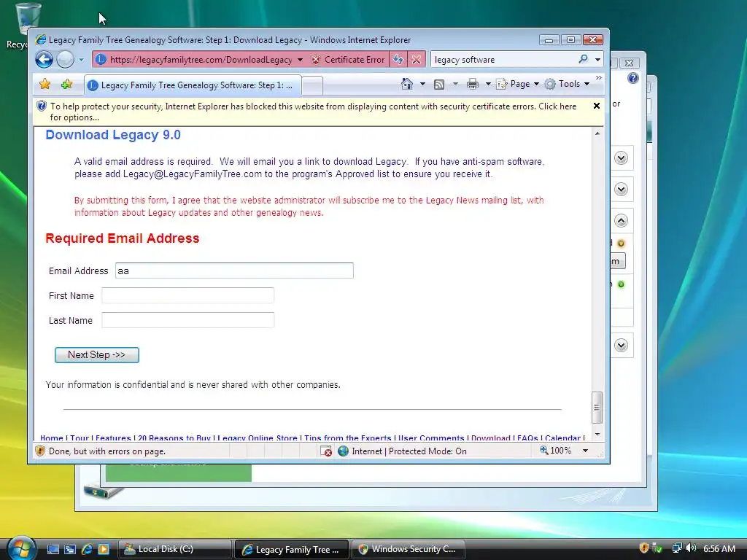Click the page scrollbar up arrow

point(597,134)
